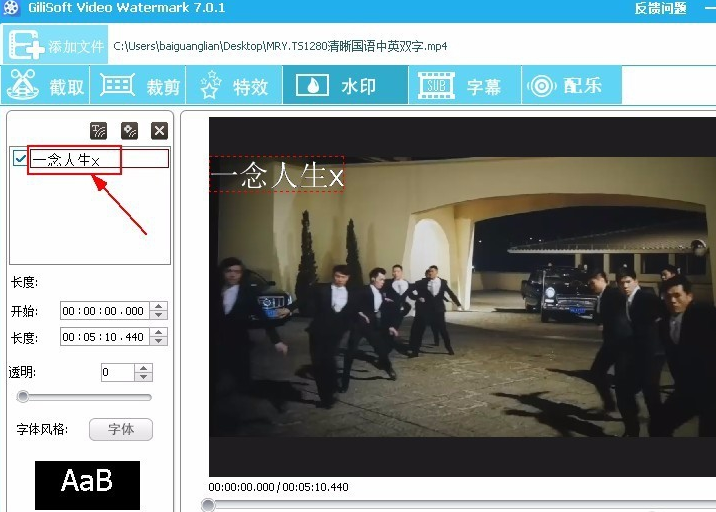Open the 特效 (Effects) tab
Screen dimensions: 716x512
click(x=234, y=85)
